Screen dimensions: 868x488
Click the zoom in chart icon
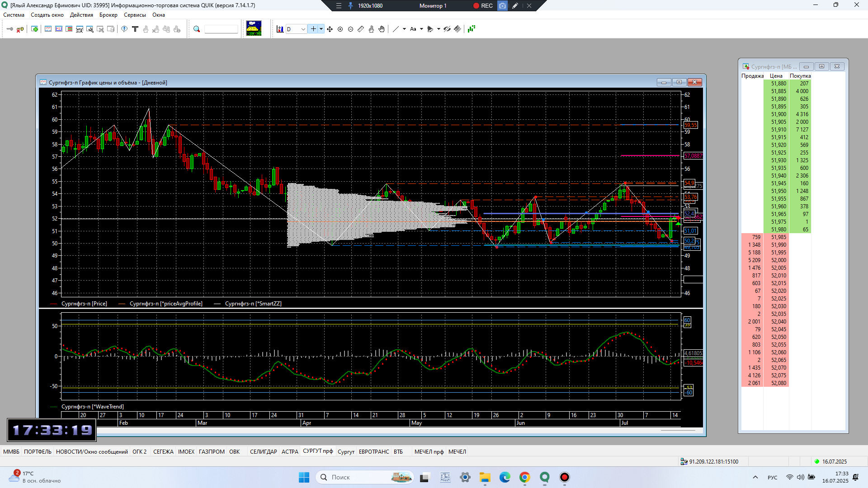click(340, 29)
